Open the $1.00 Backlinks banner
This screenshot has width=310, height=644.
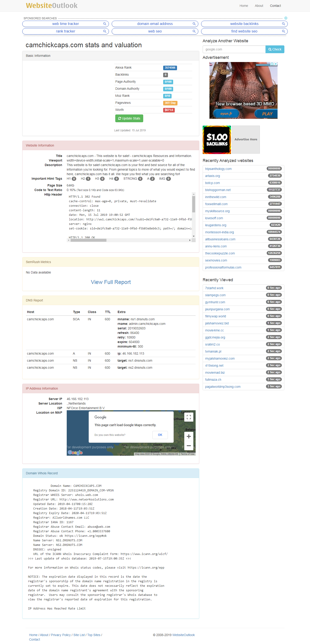217,139
